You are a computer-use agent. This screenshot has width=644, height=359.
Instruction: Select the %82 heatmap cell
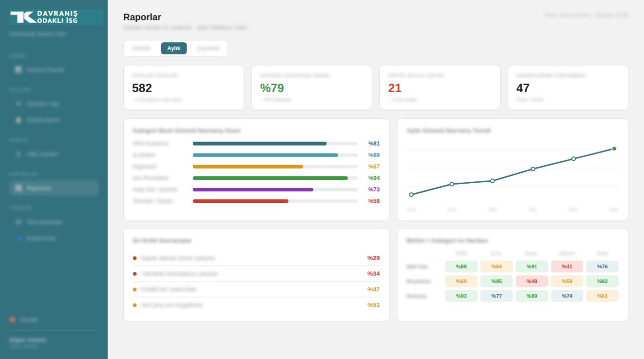pos(602,281)
